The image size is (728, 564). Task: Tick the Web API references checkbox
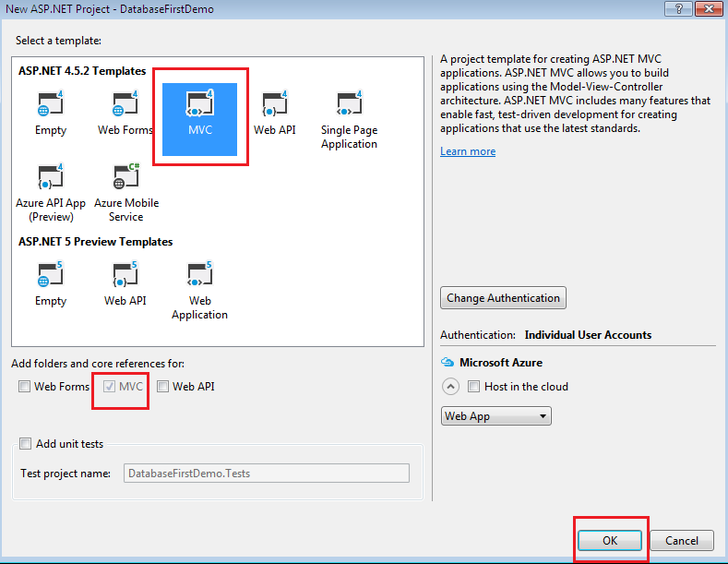pyautogui.click(x=162, y=387)
